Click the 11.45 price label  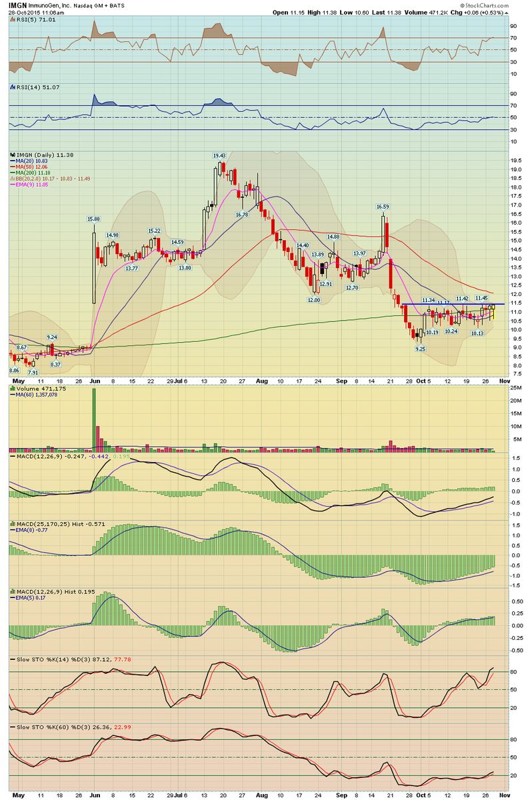tap(483, 298)
